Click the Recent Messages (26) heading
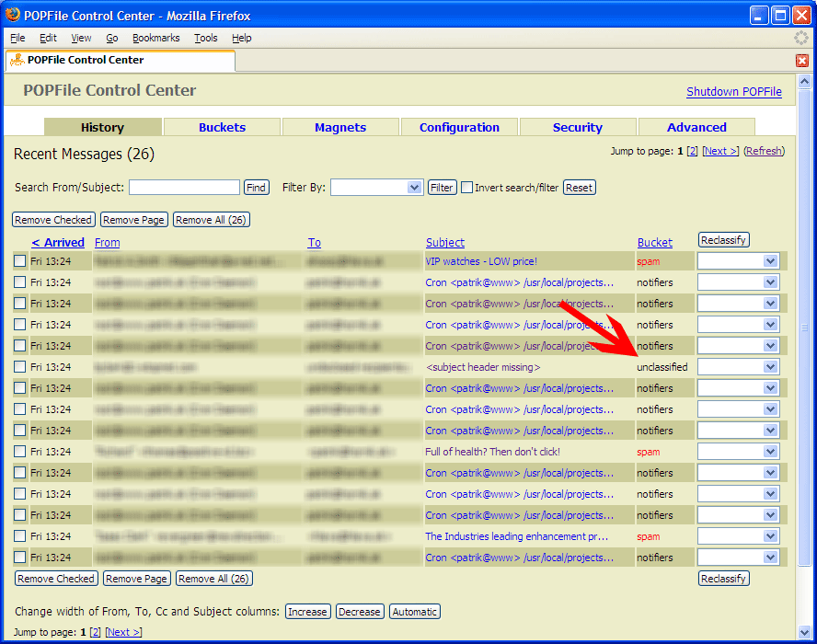This screenshot has height=644, width=817. pyautogui.click(x=84, y=155)
